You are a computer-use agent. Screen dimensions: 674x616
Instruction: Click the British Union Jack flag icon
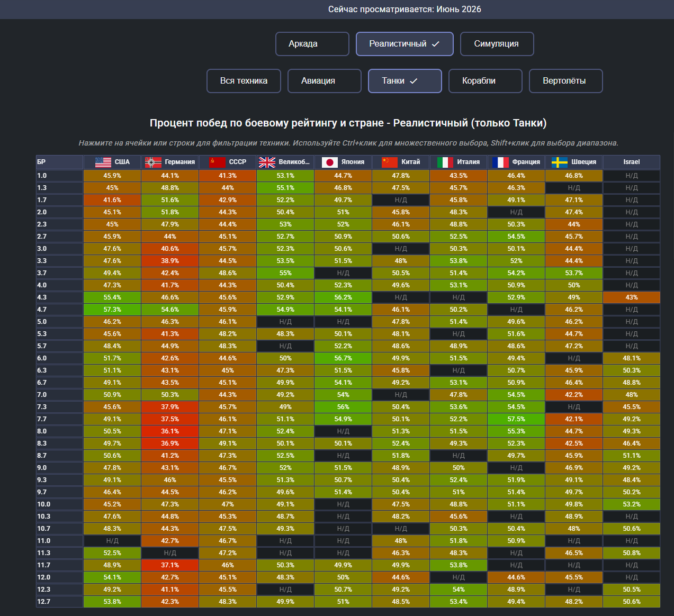tap(267, 162)
